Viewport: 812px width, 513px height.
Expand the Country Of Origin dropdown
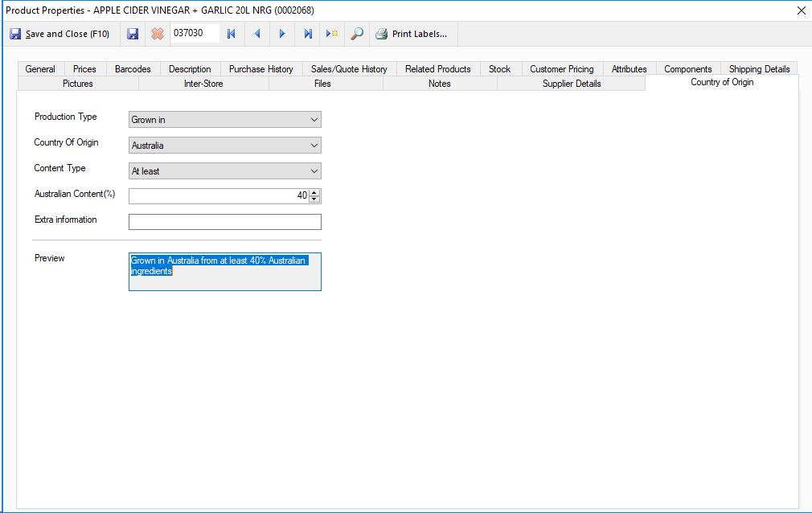[x=314, y=146]
